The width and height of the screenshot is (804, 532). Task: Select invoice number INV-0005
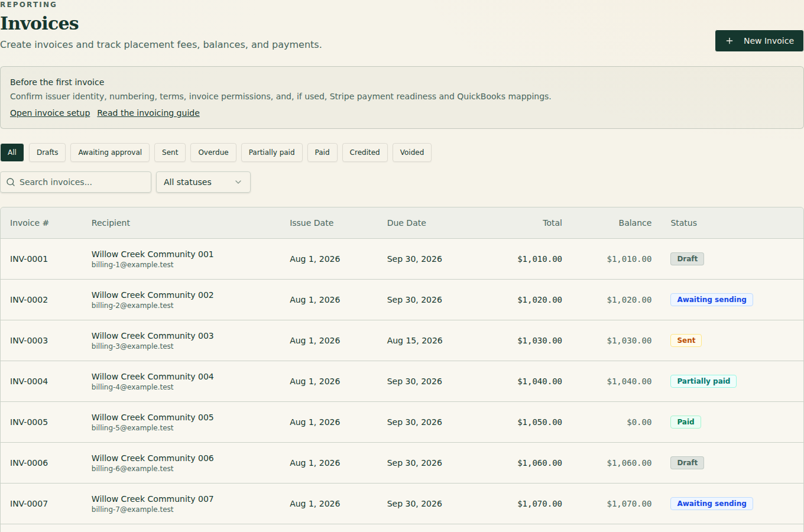29,422
